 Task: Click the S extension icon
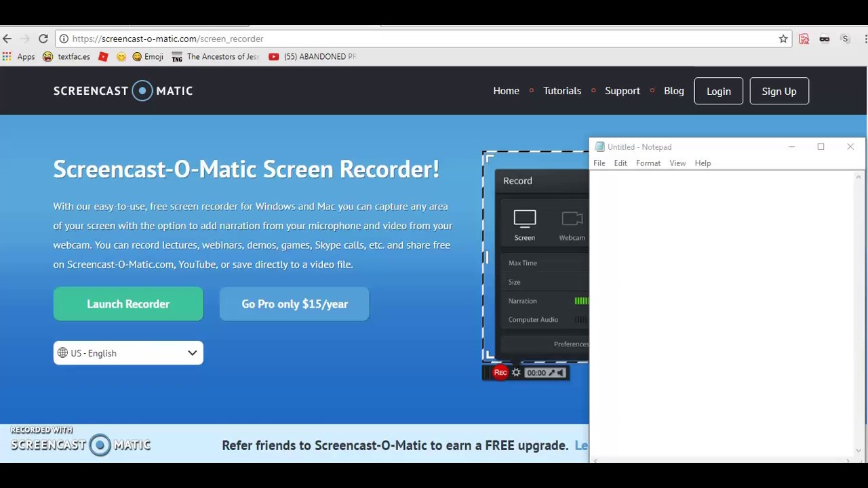click(845, 39)
